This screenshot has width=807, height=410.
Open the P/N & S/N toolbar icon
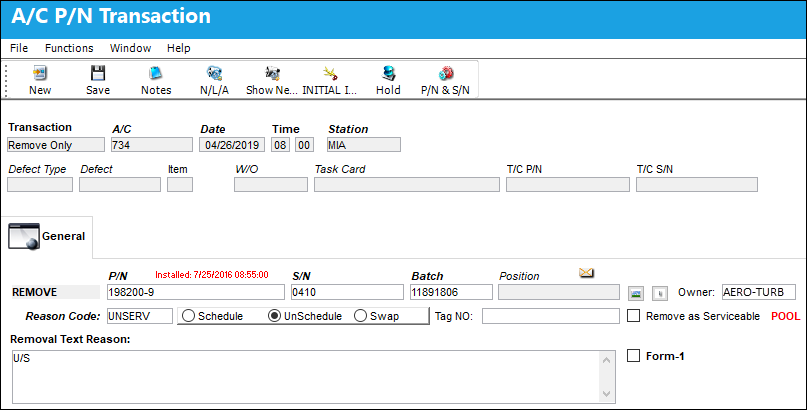pos(446,74)
